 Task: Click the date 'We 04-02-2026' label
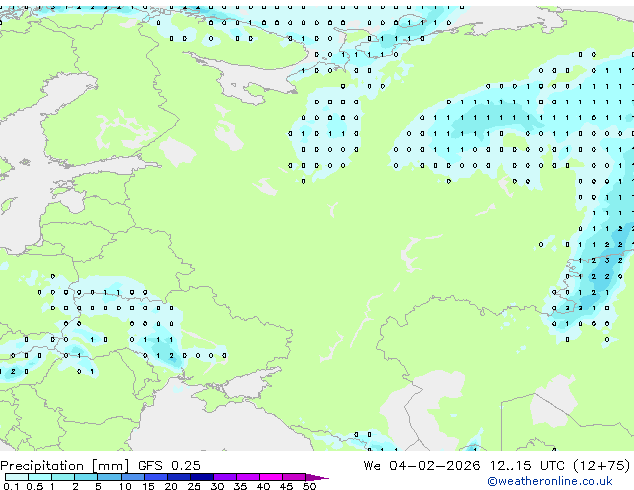click(422, 466)
